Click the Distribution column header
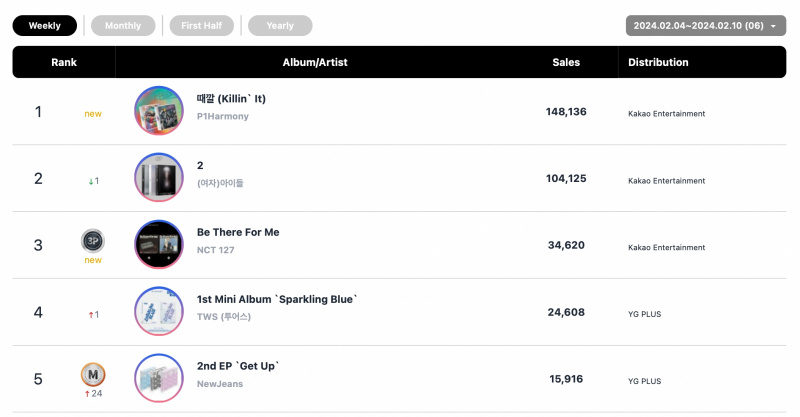Viewport: 800px width, 417px height. (x=658, y=62)
